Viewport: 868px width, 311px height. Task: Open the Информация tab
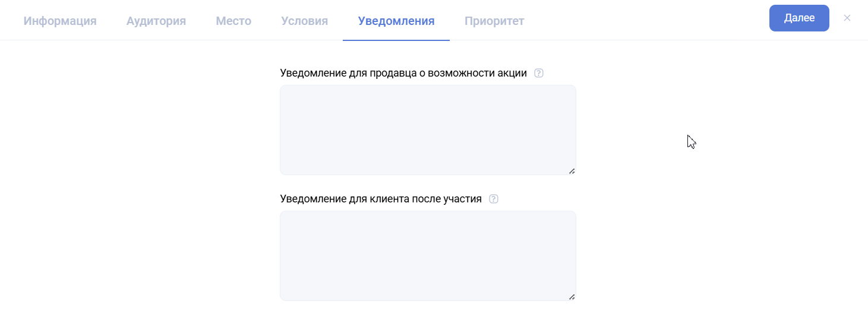pyautogui.click(x=60, y=21)
